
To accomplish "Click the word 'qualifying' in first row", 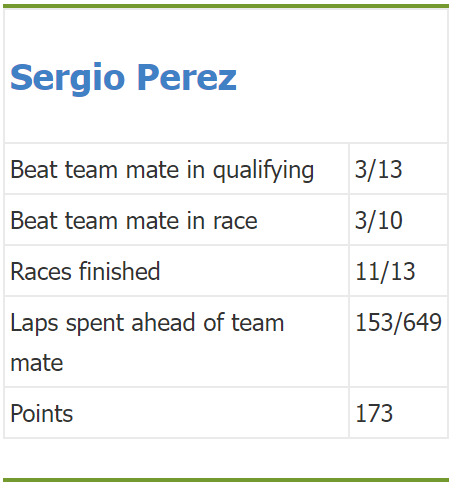I will click(263, 170).
